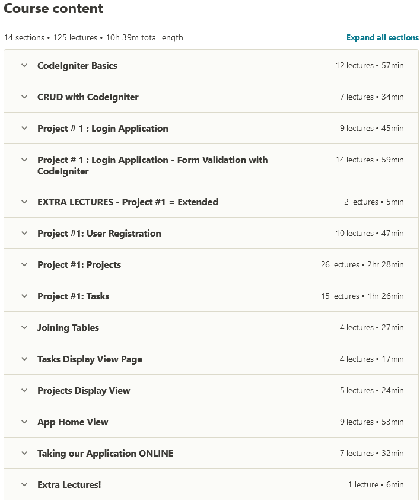Image resolution: width=420 pixels, height=504 pixels.
Task: Click '12 lectures • 57min' in CodeIgniter Basics row
Action: 369,65
